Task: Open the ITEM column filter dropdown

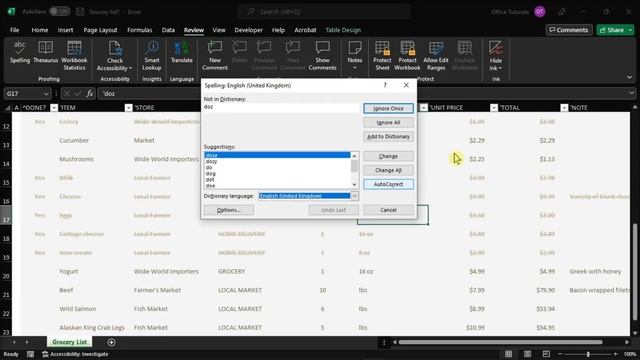Action: coord(128,107)
